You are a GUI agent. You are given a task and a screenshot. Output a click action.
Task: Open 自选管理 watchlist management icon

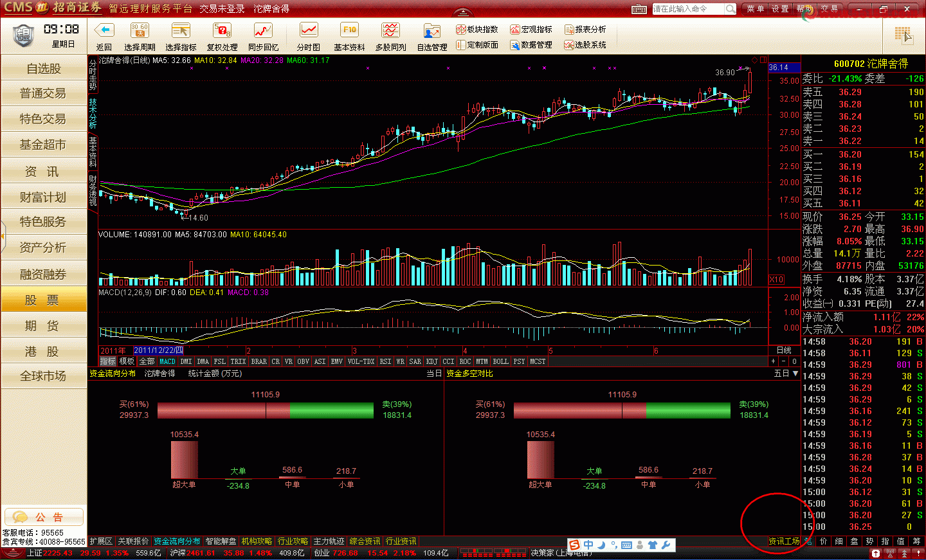pyautogui.click(x=431, y=30)
